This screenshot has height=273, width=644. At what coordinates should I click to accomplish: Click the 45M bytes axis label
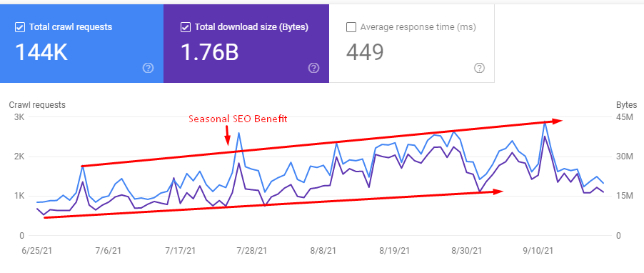(x=625, y=118)
